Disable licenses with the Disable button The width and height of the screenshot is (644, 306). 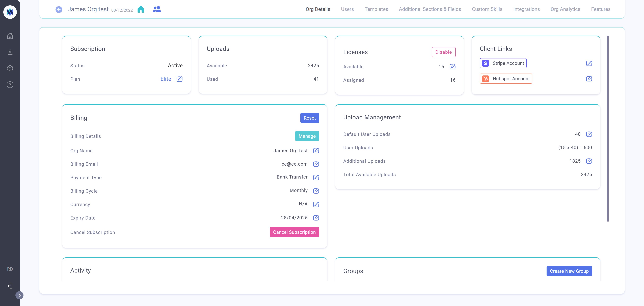[x=443, y=52]
